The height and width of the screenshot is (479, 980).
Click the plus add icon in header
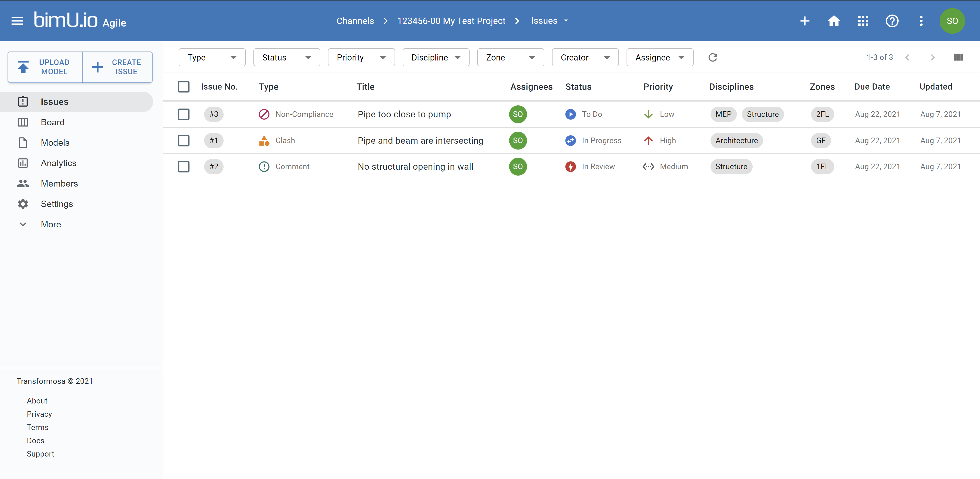(x=805, y=21)
